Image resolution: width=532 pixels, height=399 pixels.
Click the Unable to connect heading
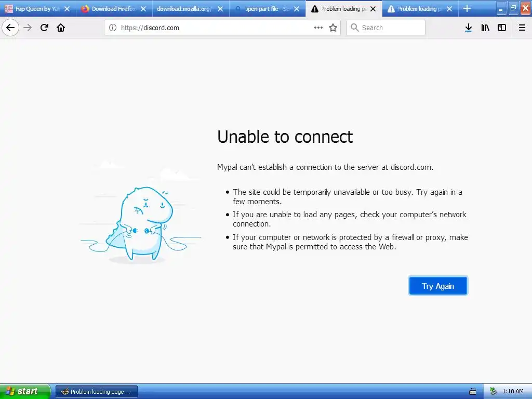[x=285, y=137]
